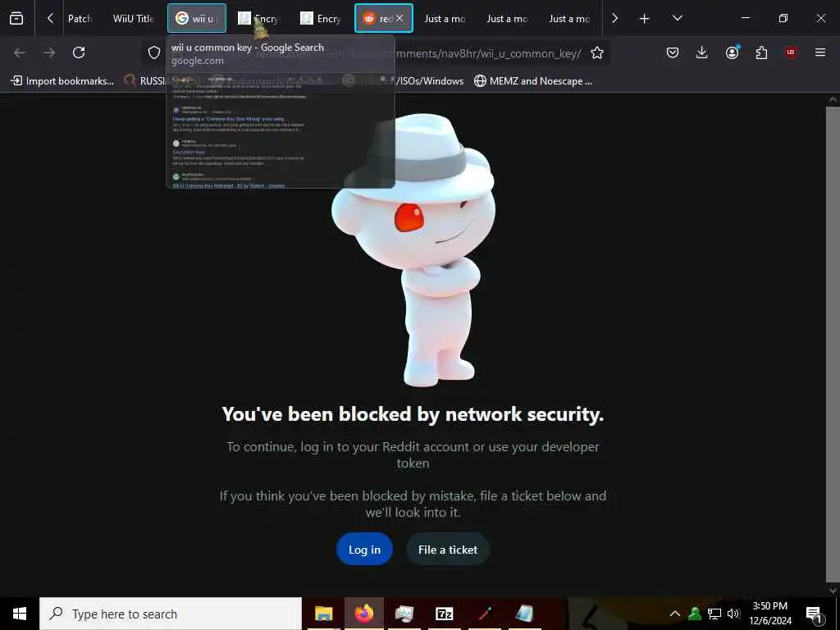Open the notification center

pyautogui.click(x=815, y=614)
